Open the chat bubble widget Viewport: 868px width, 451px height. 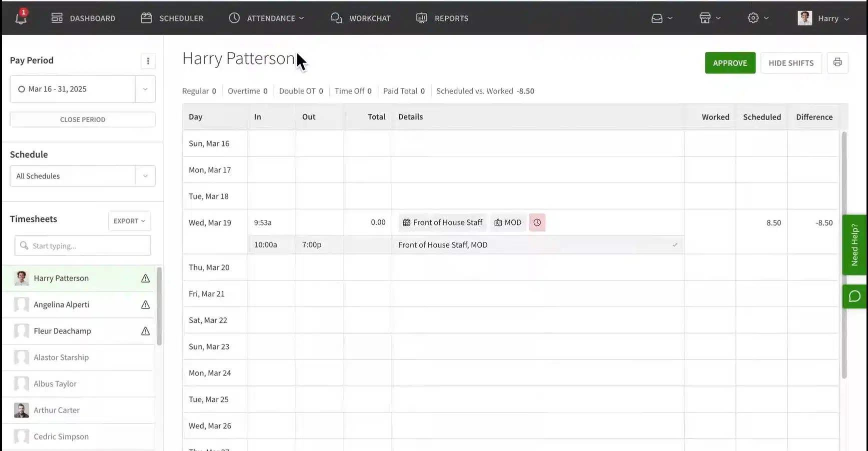[854, 296]
